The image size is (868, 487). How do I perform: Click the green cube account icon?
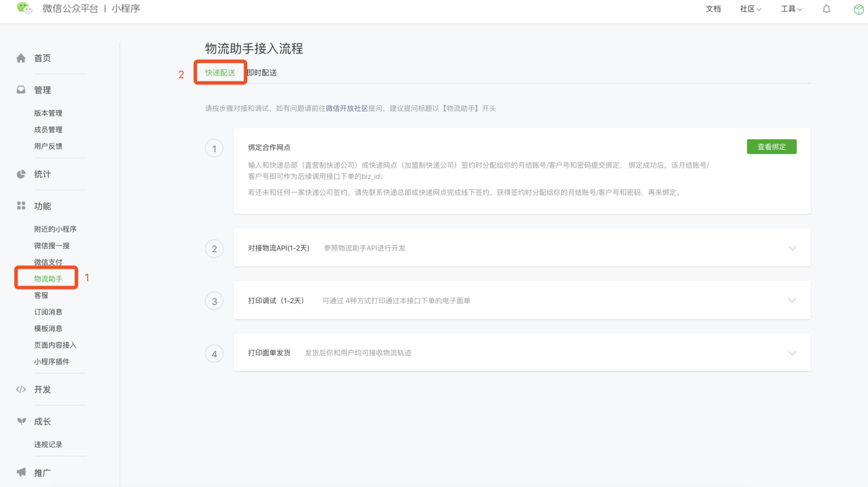858,9
